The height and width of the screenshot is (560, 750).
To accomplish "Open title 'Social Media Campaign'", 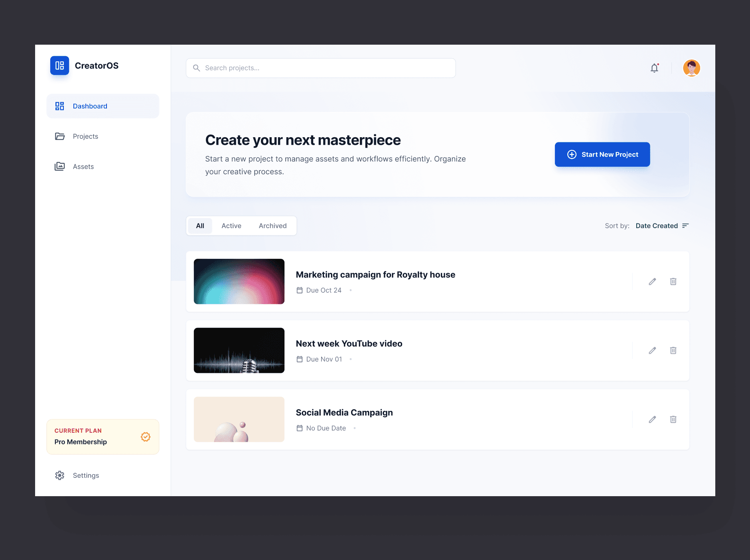I will (344, 413).
